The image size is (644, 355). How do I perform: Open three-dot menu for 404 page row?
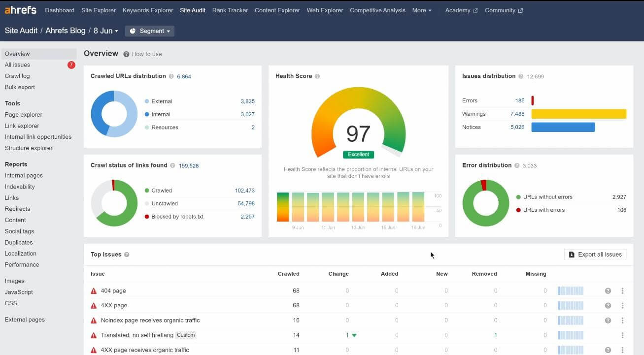click(623, 291)
